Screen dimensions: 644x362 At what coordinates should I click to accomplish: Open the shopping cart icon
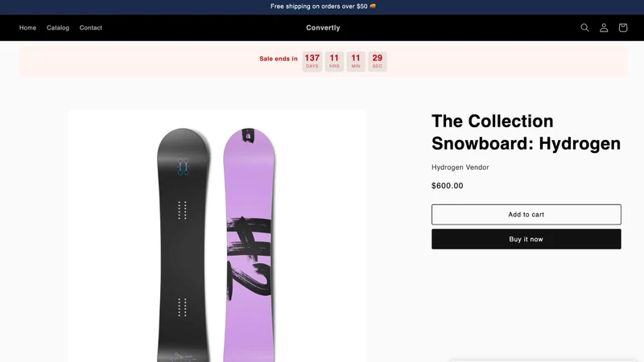[x=622, y=27]
